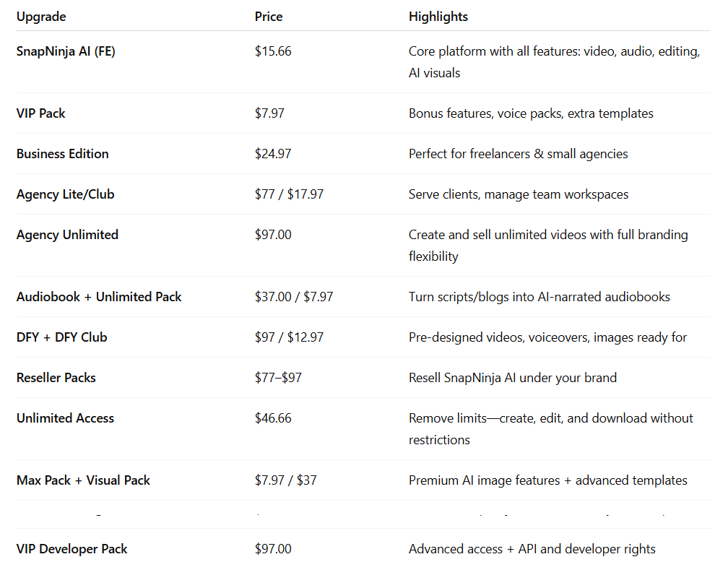
Task: Click the $7.97 VIP Pack price
Action: 269,113
